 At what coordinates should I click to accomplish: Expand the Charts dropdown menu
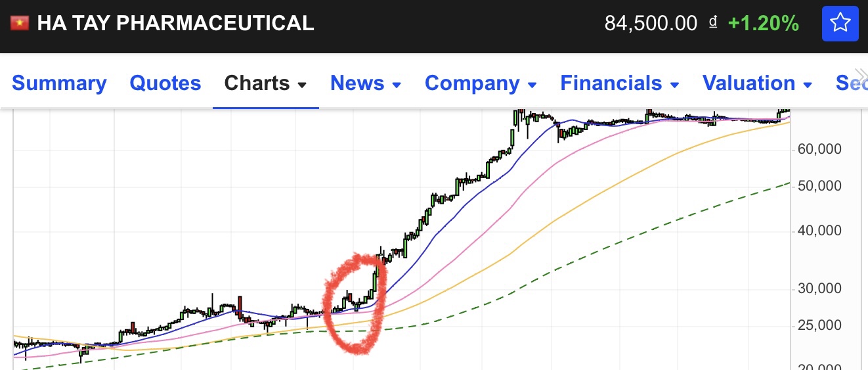click(x=265, y=83)
